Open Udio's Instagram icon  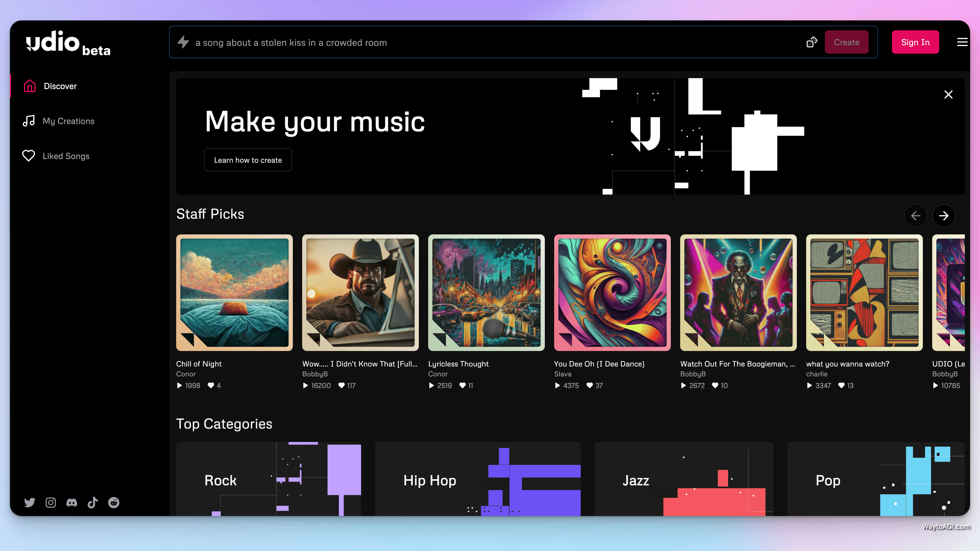click(x=50, y=502)
